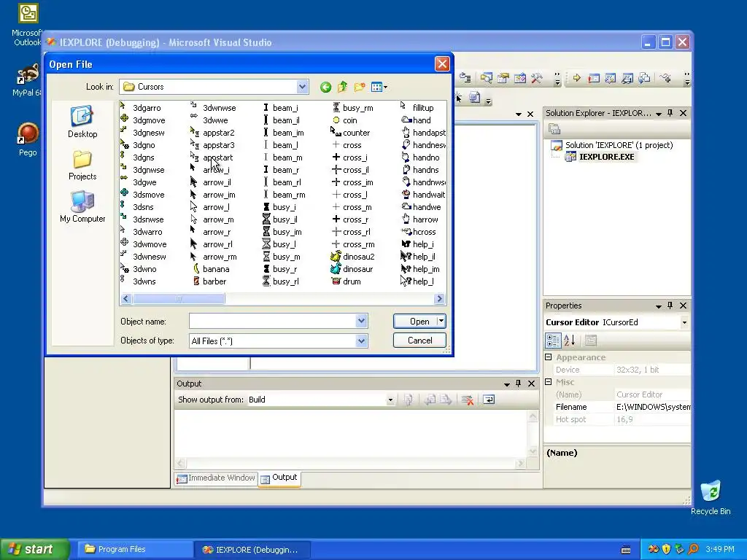747x560 pixels.
Task: Go up one folder level
Action: [342, 87]
